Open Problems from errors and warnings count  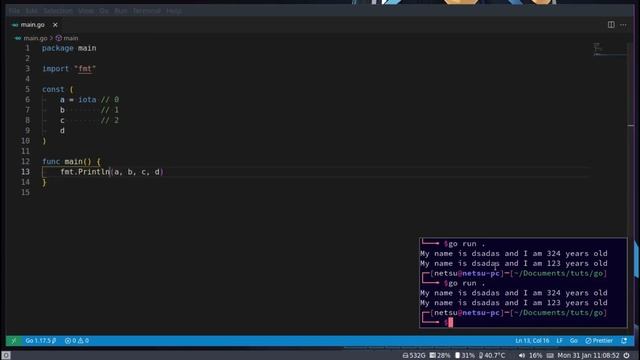click(77, 340)
